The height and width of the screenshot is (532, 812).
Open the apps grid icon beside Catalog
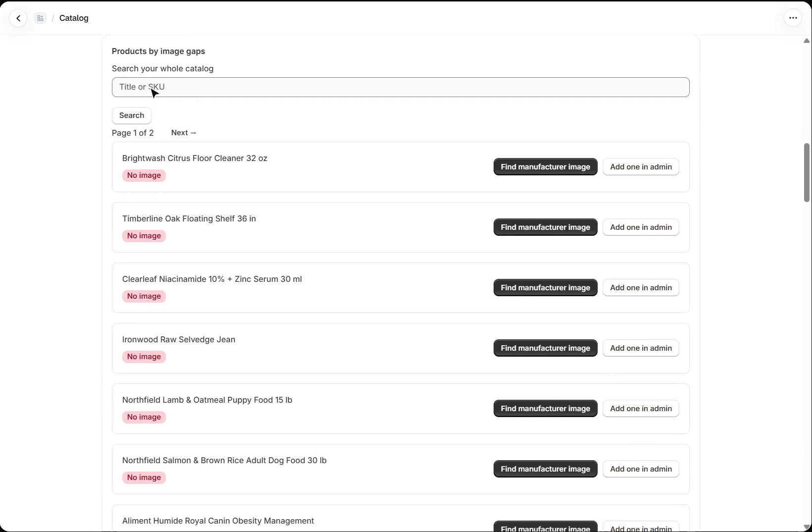tap(41, 18)
